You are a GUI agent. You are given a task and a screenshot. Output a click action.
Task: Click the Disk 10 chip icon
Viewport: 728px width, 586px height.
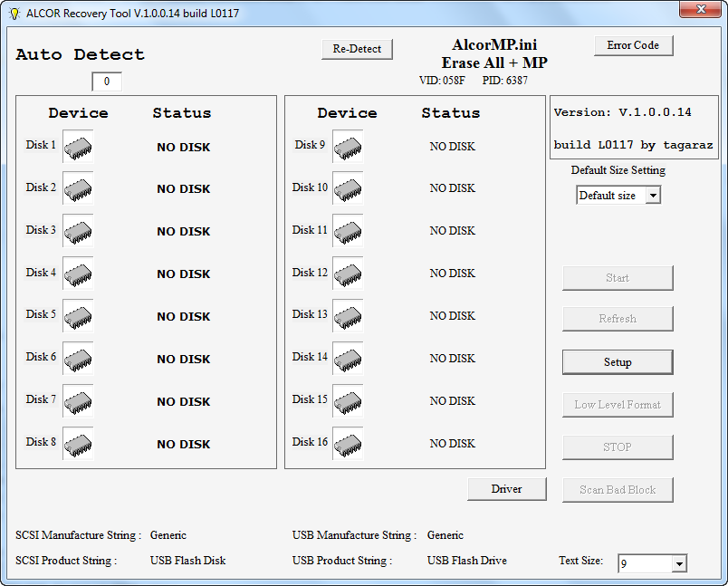click(x=348, y=188)
